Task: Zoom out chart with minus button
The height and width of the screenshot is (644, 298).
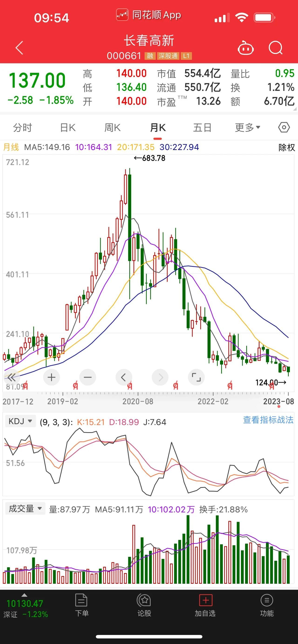Action: (88, 377)
